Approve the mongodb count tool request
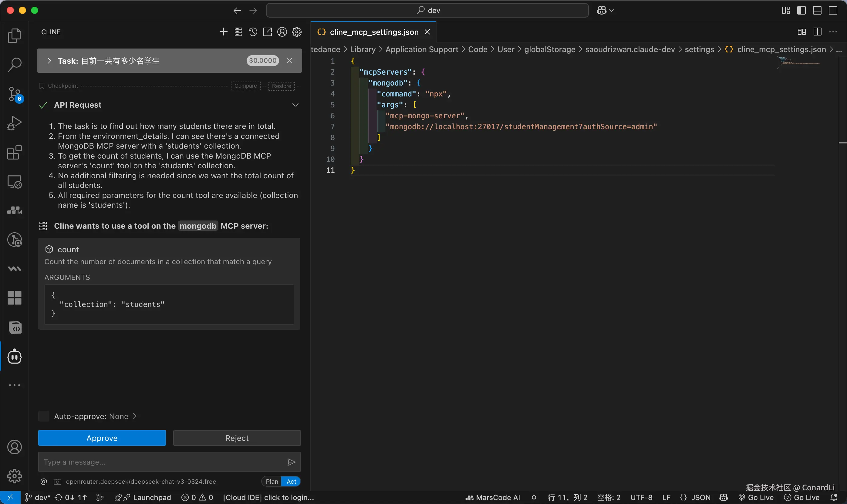This screenshot has width=847, height=504. pyautogui.click(x=102, y=438)
